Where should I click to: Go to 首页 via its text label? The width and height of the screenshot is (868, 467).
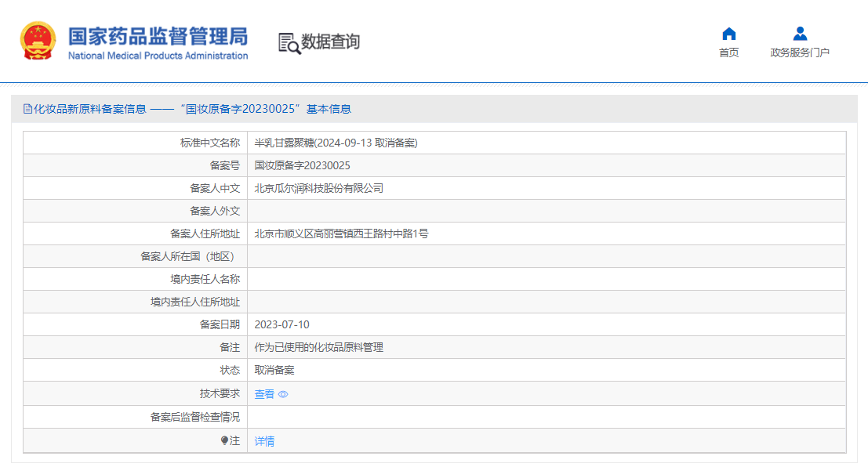(728, 52)
